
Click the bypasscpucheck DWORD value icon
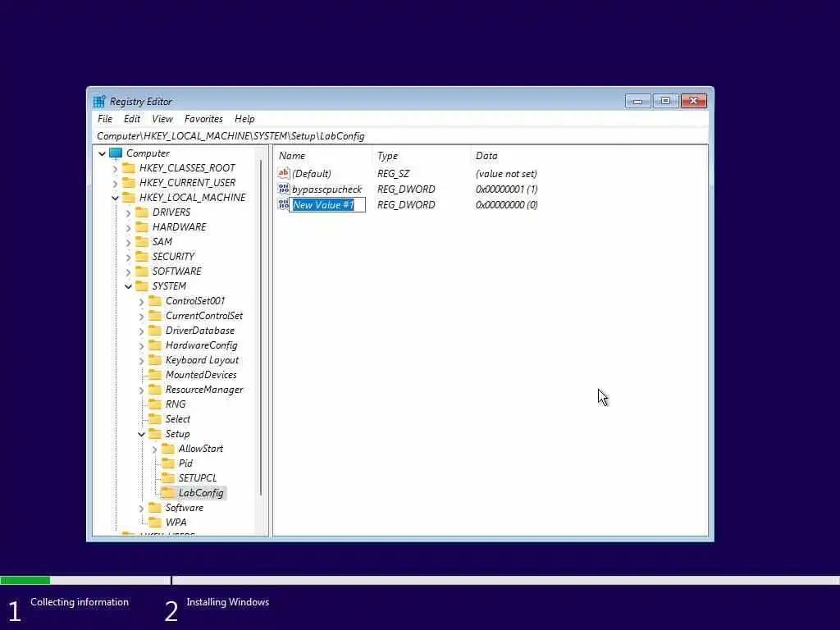pos(283,189)
